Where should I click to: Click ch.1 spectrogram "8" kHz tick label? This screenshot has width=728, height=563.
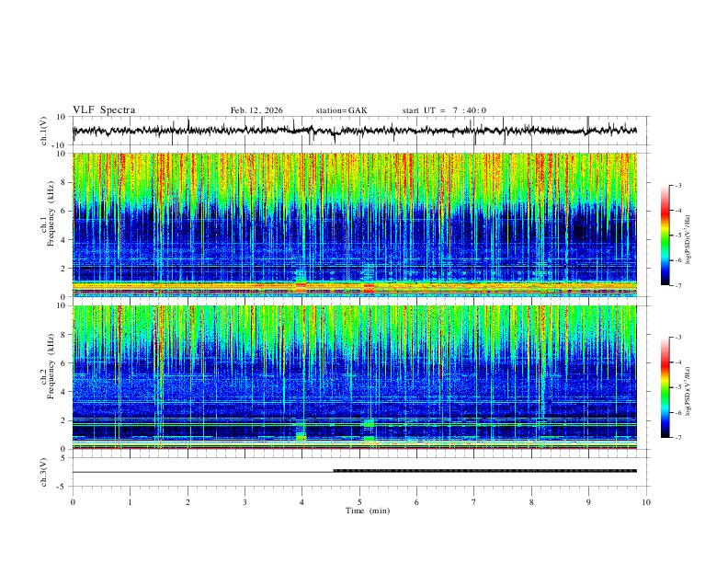coord(64,182)
